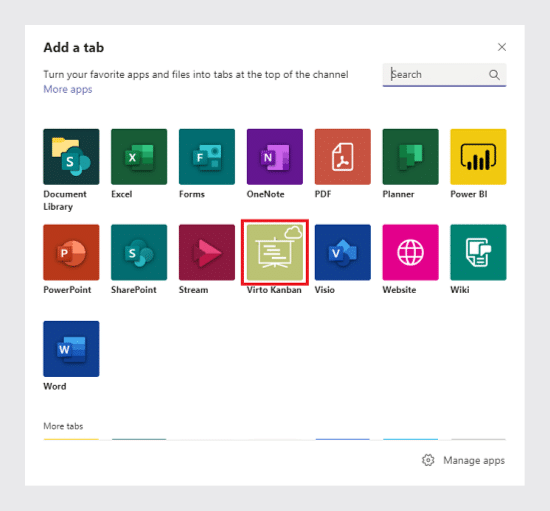550x511 pixels.
Task: Select the Word app tile
Action: tap(71, 349)
